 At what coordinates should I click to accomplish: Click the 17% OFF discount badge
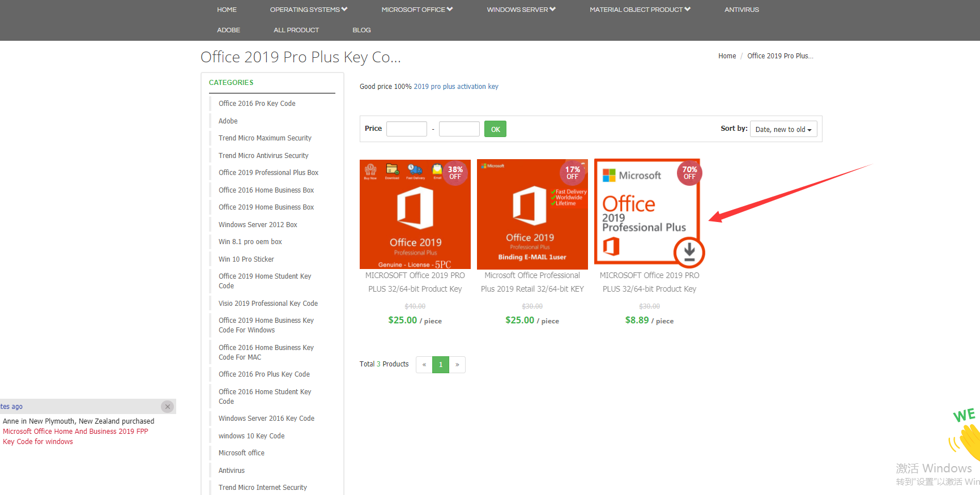pyautogui.click(x=573, y=173)
